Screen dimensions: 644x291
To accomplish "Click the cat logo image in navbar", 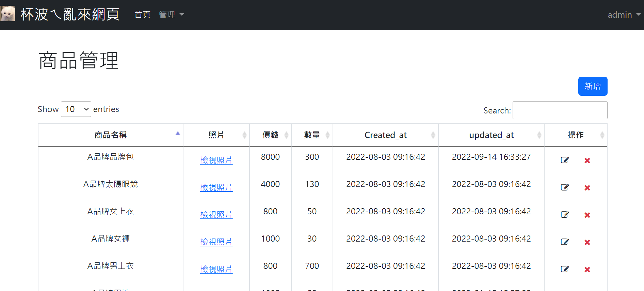I will point(7,14).
